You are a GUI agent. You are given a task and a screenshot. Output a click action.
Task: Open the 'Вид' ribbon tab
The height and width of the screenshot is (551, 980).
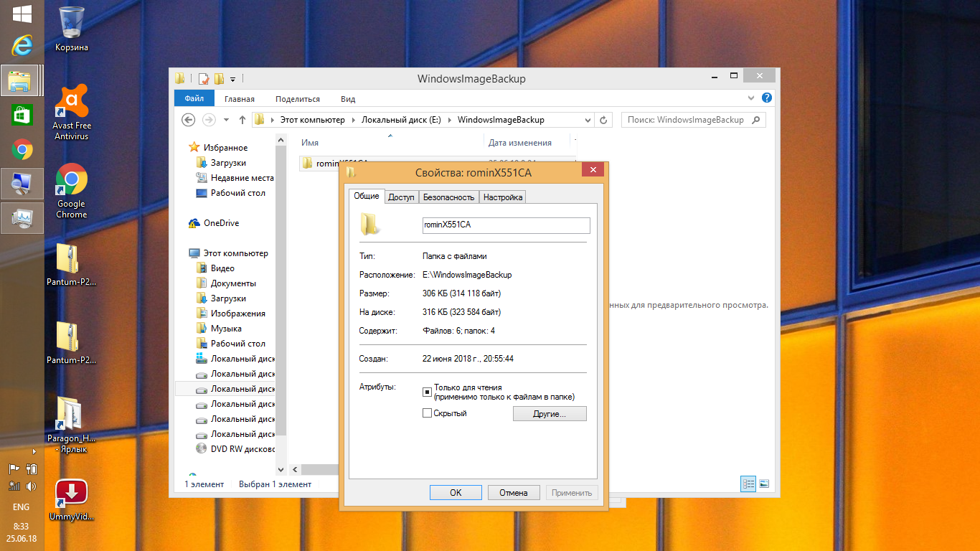[x=348, y=99]
